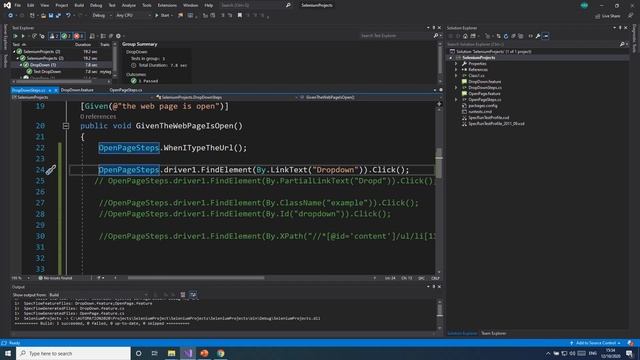This screenshot has width=640, height=360.
Task: Click the Save file toolbar icon
Action: (x=51, y=16)
